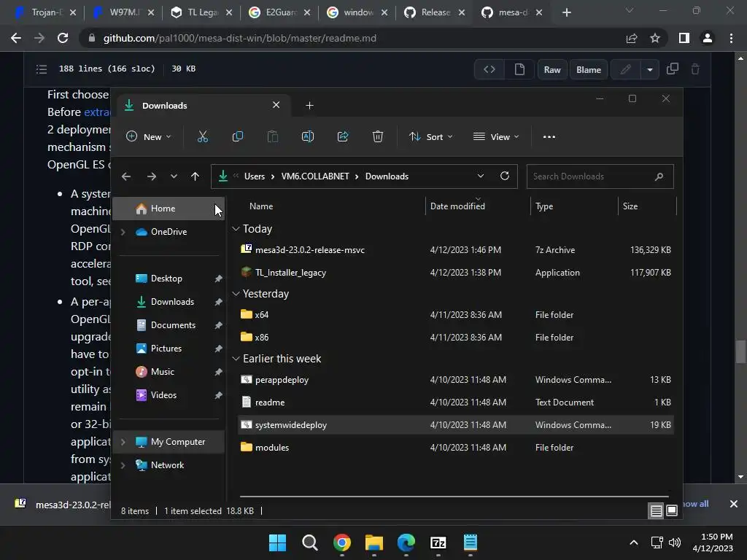This screenshot has width=747, height=560.
Task: Collapse the Earlier this week group
Action: [x=236, y=359]
